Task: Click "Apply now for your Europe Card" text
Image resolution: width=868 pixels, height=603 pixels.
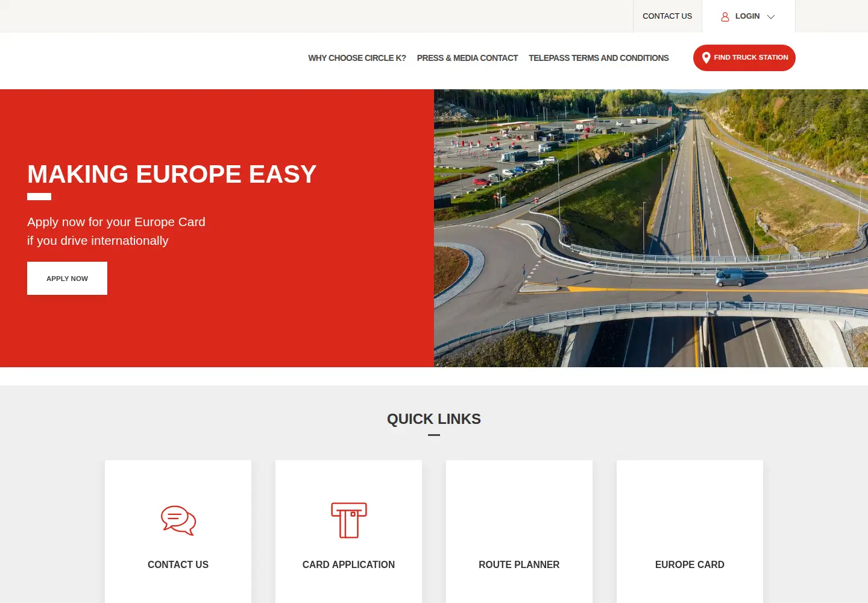Action: tap(116, 222)
